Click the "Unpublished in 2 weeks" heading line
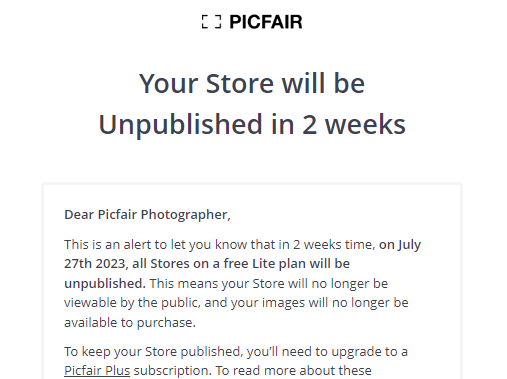Screen dimensions: 507x379 (x=252, y=125)
